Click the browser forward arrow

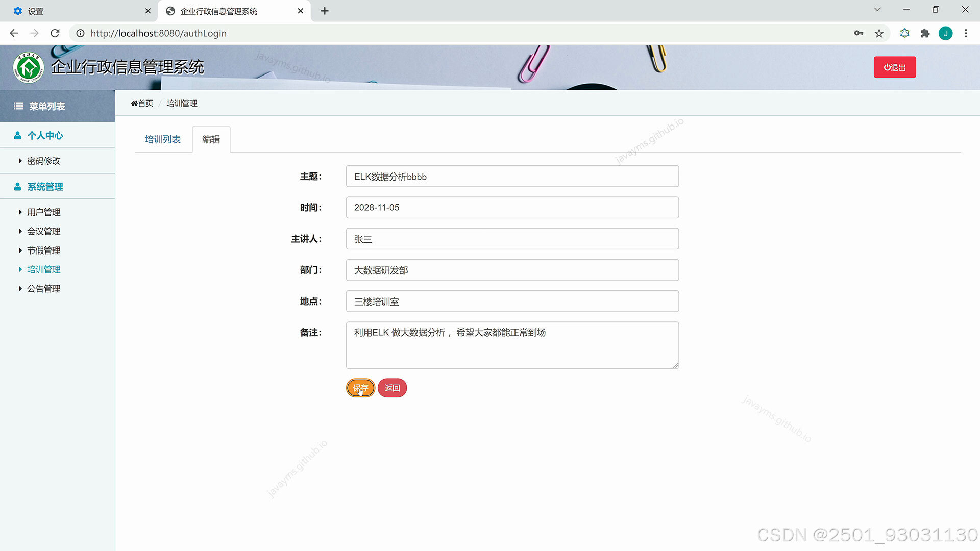tap(34, 33)
